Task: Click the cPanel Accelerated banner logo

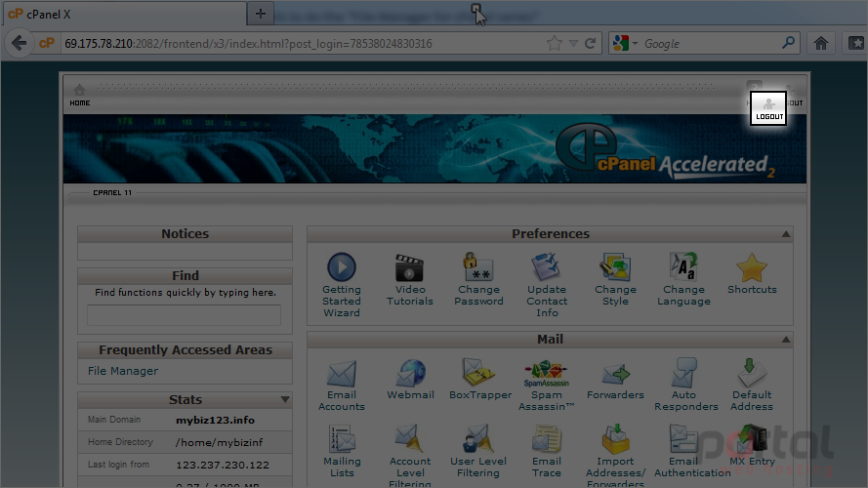Action: [x=664, y=151]
